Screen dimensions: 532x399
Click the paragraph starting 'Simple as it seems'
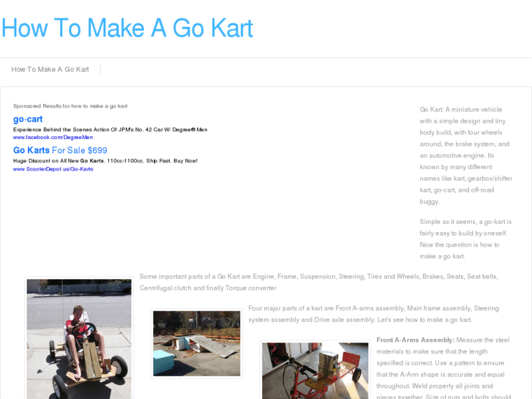(465, 239)
